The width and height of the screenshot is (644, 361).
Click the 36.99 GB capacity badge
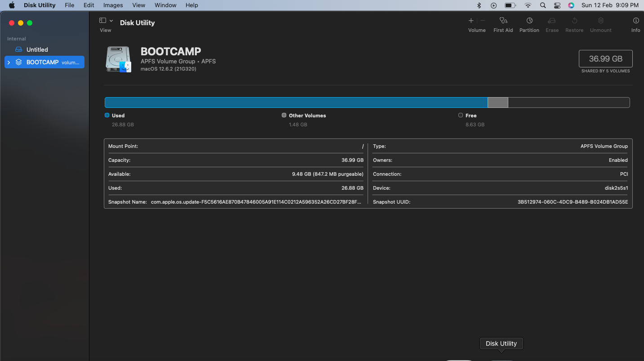(605, 58)
